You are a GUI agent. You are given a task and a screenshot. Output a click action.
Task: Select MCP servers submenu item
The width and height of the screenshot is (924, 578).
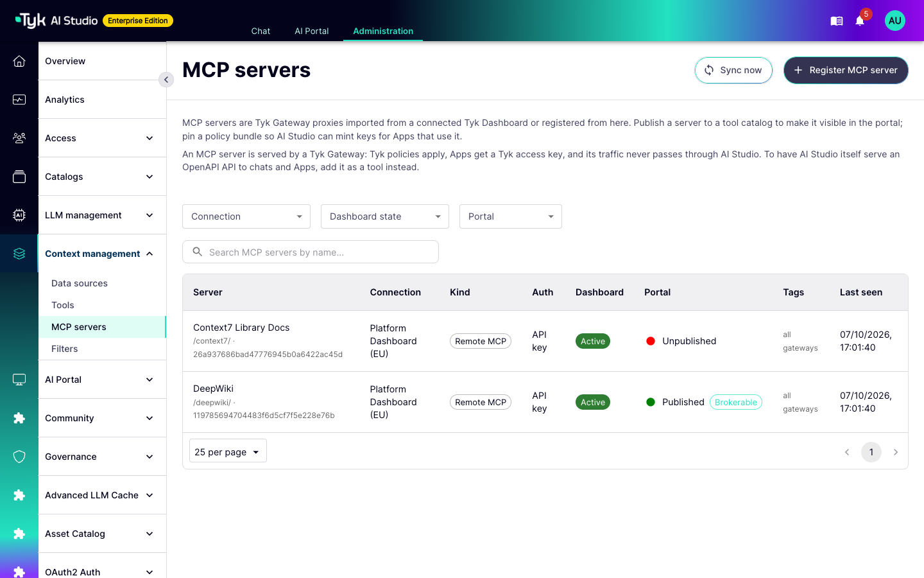[x=103, y=327]
